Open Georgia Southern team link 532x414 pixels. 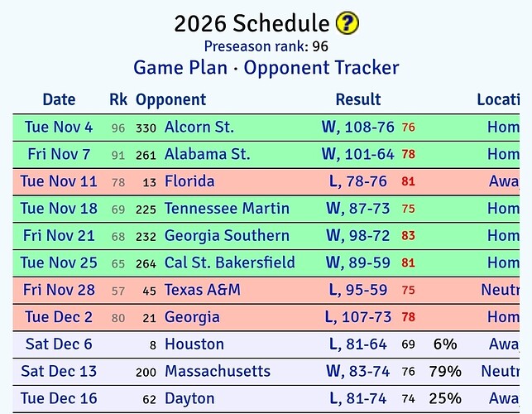[227, 236]
